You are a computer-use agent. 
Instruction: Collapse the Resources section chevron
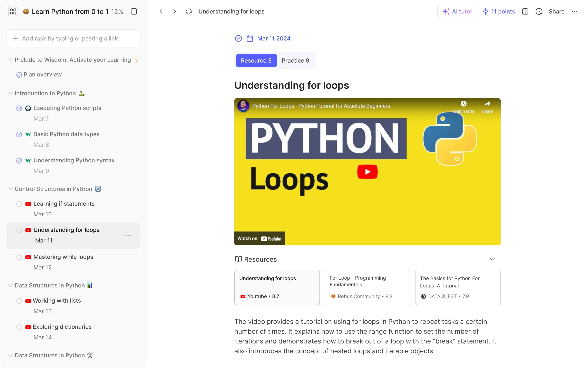[x=492, y=259]
